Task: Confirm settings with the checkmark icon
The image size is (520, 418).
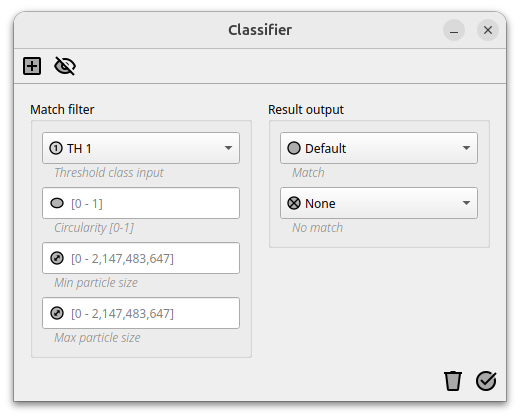Action: (x=486, y=381)
